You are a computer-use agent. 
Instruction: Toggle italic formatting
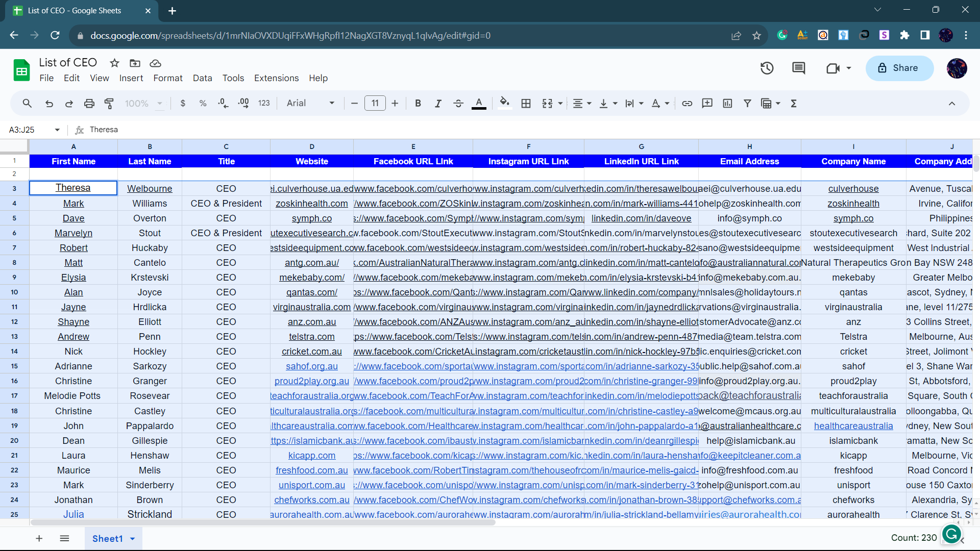point(438,104)
